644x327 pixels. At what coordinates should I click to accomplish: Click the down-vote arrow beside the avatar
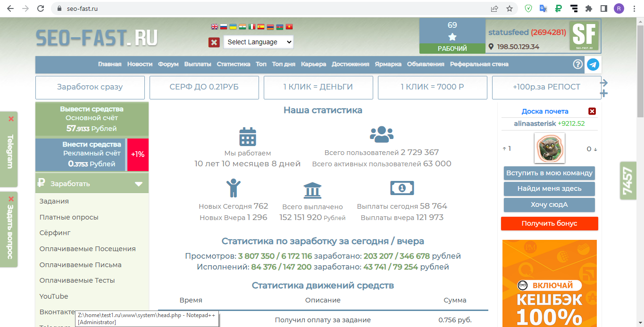[595, 149]
